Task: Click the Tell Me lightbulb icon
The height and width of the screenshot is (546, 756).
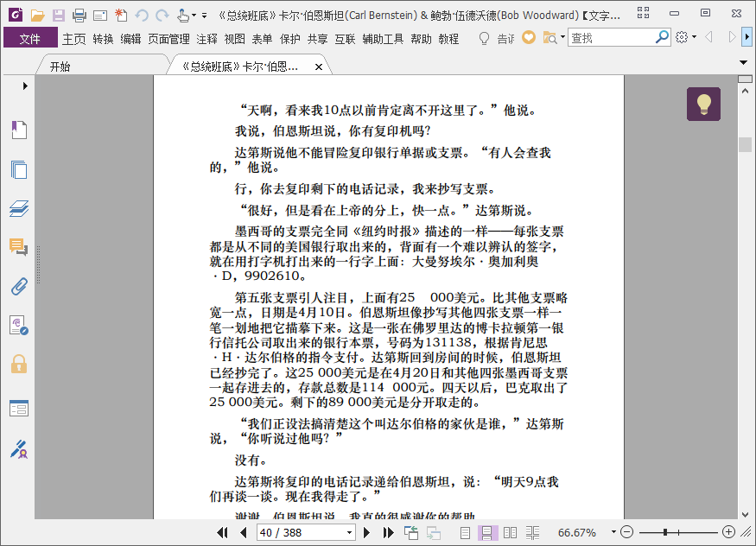Action: [x=484, y=38]
